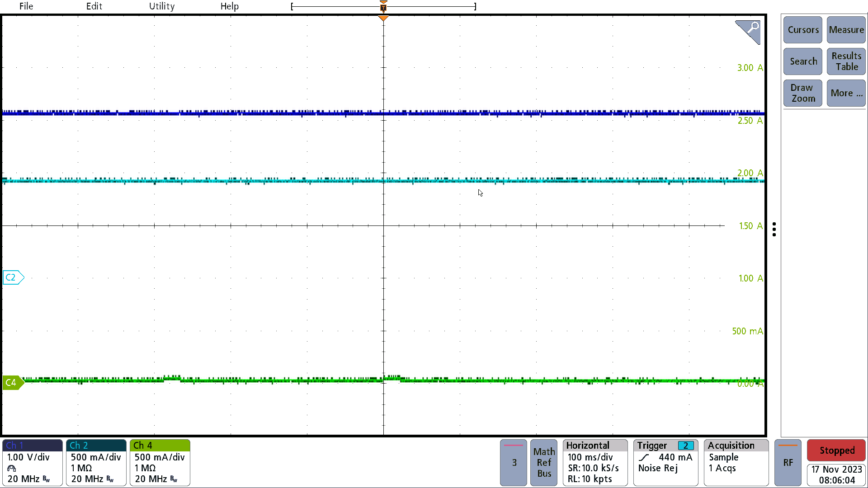868x488 pixels.
Task: Click the red Stopped run/stop button
Action: coord(836,450)
